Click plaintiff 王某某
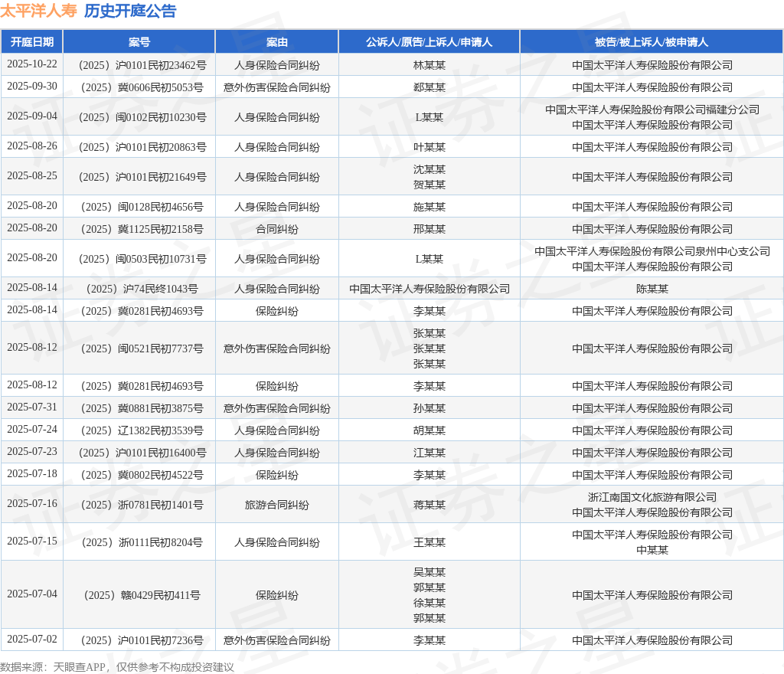 [430, 542]
